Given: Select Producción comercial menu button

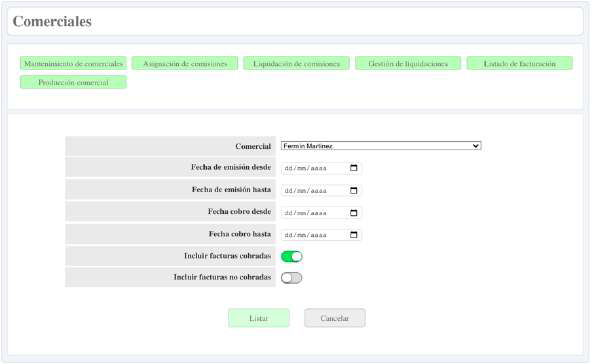Looking at the screenshot, I should [73, 82].
